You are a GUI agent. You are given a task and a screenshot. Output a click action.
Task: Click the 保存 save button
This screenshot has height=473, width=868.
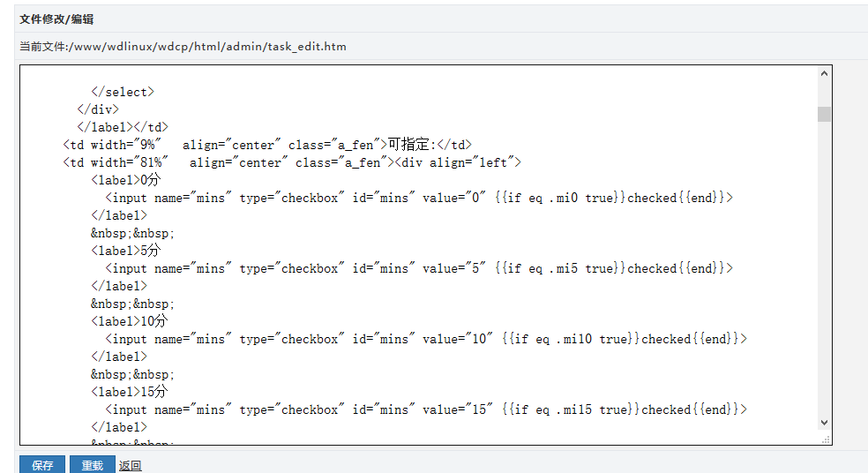(42, 465)
